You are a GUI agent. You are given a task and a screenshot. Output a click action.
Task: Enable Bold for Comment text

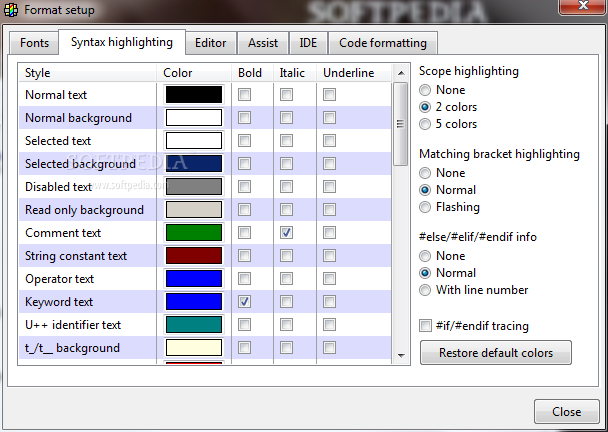point(244,233)
